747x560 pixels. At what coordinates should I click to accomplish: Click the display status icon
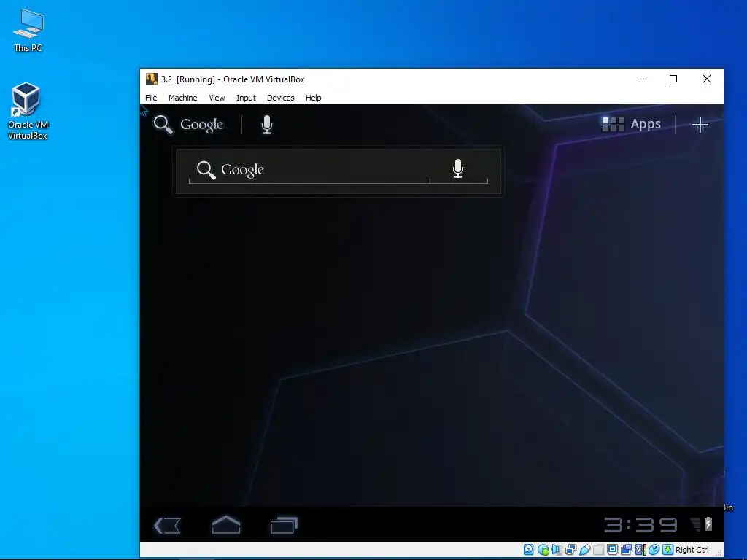click(612, 550)
